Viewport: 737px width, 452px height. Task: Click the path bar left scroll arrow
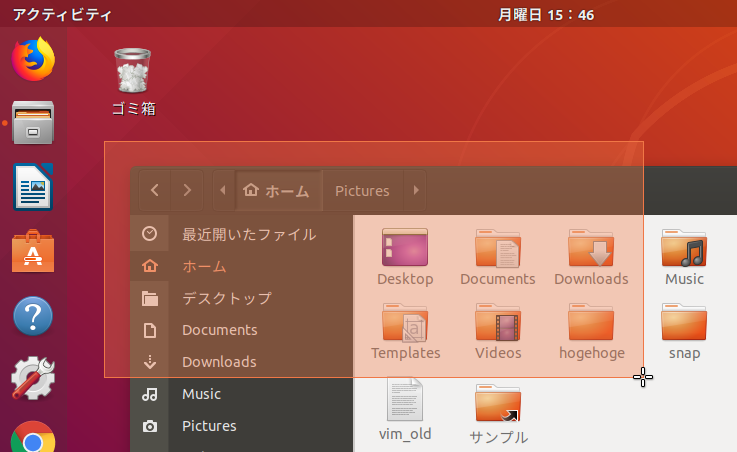click(223, 190)
